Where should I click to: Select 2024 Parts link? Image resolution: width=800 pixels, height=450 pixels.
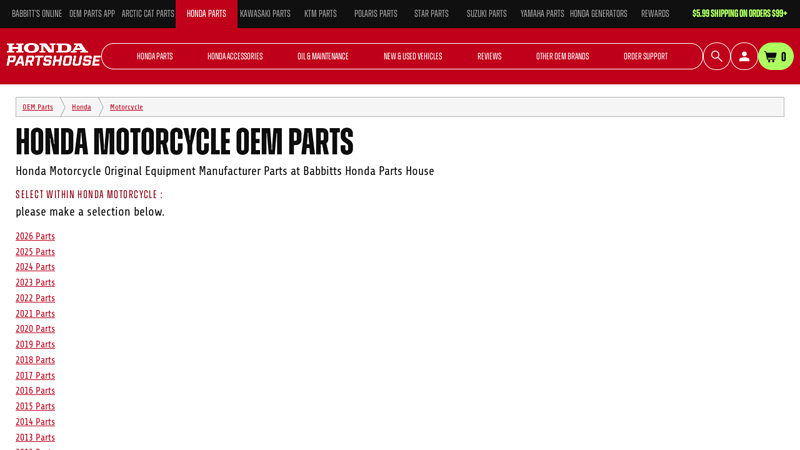pos(35,267)
